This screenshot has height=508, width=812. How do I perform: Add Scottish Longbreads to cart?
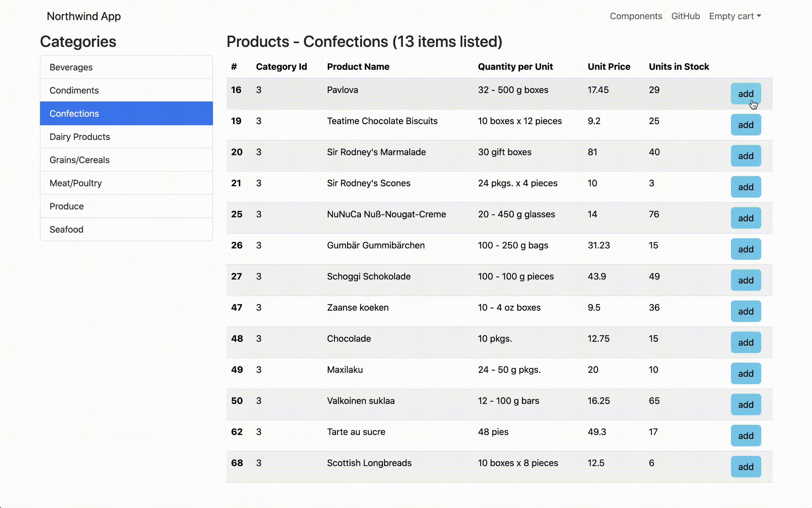pos(745,467)
